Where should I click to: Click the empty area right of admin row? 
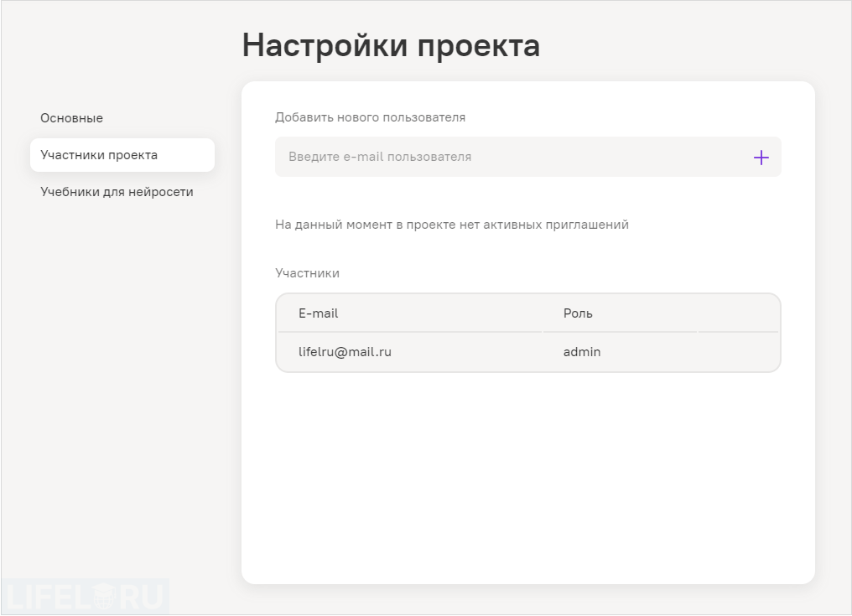pos(738,352)
